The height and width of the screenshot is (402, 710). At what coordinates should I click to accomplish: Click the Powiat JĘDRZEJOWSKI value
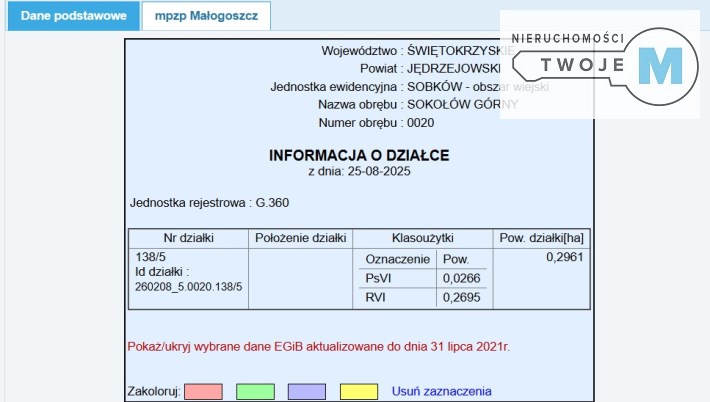[454, 69]
